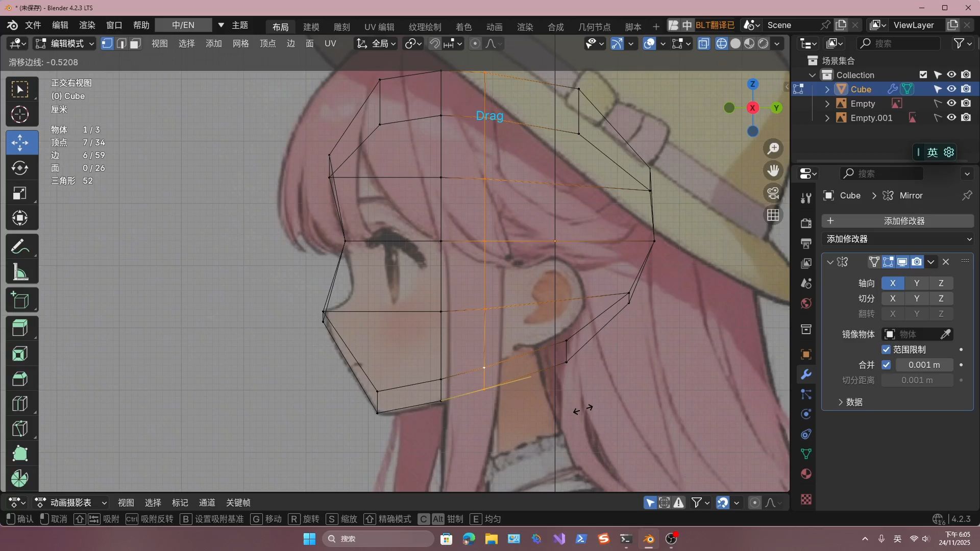Hide the Empty.001 object in outliner
Screen dimensions: 980x551
coord(951,118)
